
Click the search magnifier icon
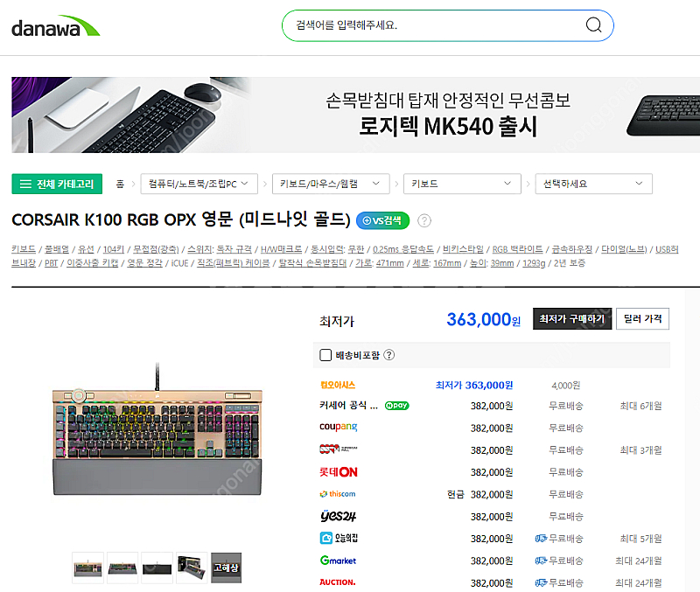click(593, 25)
